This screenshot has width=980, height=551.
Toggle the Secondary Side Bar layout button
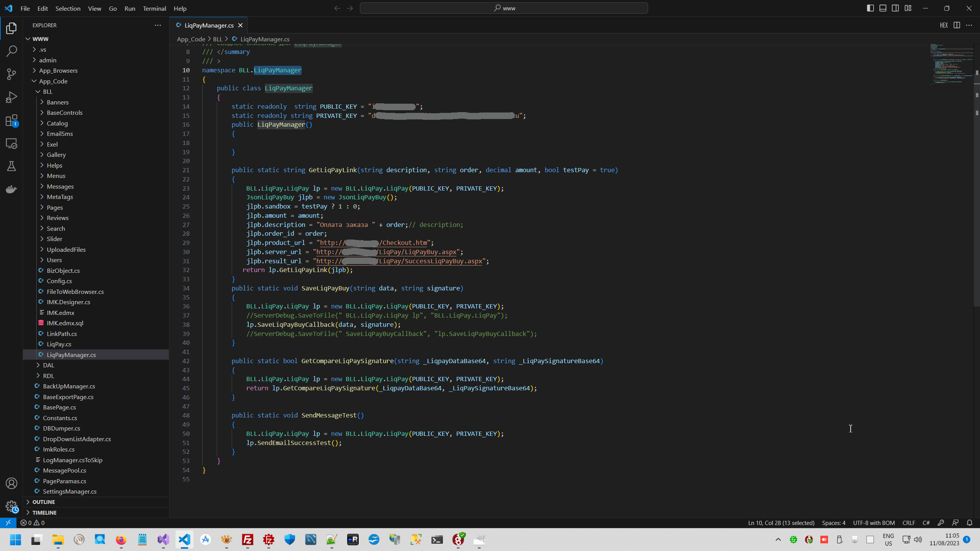[x=895, y=8]
